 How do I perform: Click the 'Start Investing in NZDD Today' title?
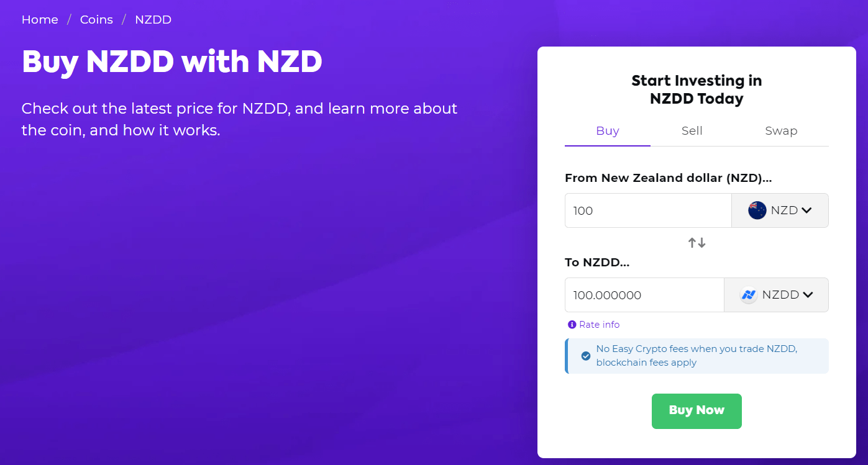pyautogui.click(x=697, y=89)
